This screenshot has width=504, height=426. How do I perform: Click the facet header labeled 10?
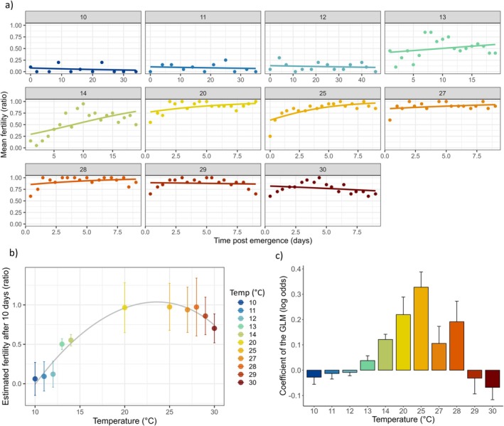(x=83, y=17)
